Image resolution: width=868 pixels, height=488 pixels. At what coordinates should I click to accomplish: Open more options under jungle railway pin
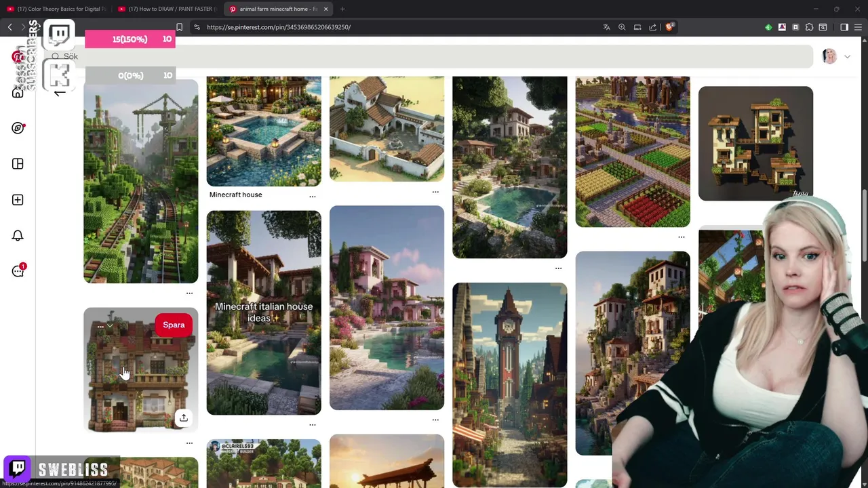click(x=189, y=293)
